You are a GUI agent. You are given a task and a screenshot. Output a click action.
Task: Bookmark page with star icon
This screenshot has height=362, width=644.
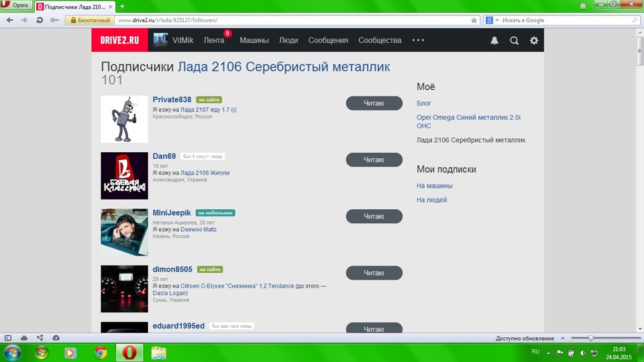[x=474, y=20]
